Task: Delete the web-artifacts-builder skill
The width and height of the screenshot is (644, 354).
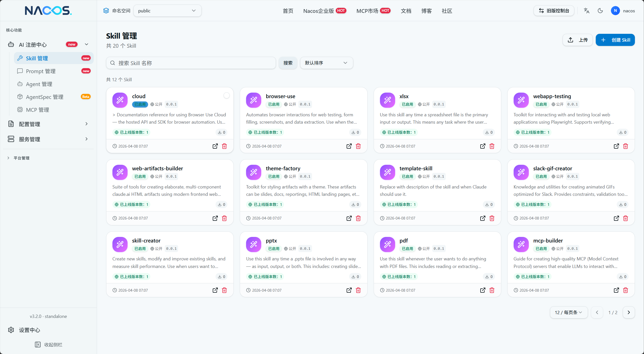Action: pyautogui.click(x=224, y=218)
